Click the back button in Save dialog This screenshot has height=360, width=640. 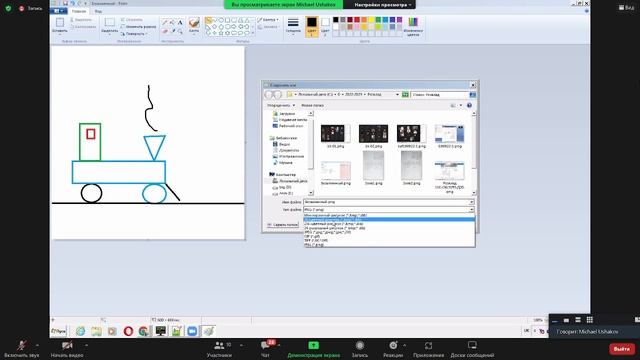pos(269,95)
